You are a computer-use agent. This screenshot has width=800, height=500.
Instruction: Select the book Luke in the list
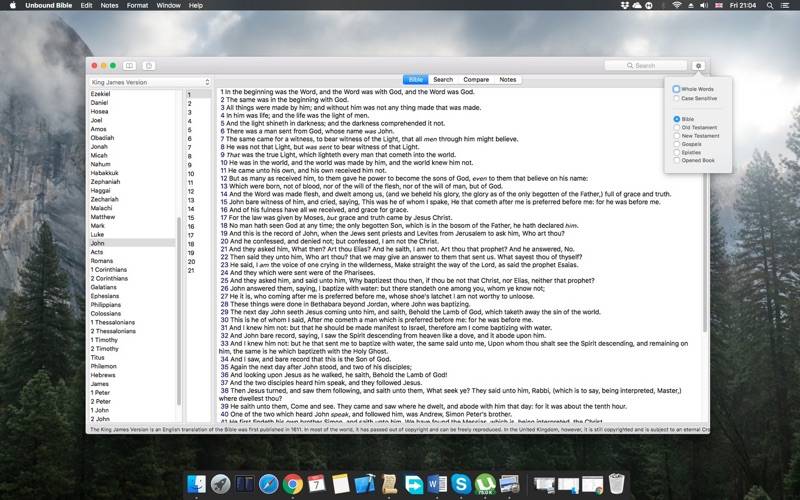[97, 234]
